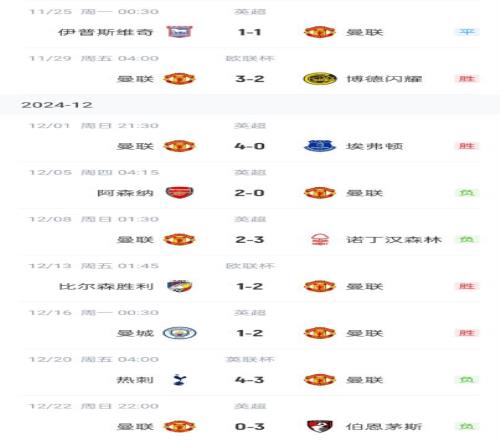500x440 pixels.
Task: Open the 1-1 Ipswich match score
Action: [250, 32]
